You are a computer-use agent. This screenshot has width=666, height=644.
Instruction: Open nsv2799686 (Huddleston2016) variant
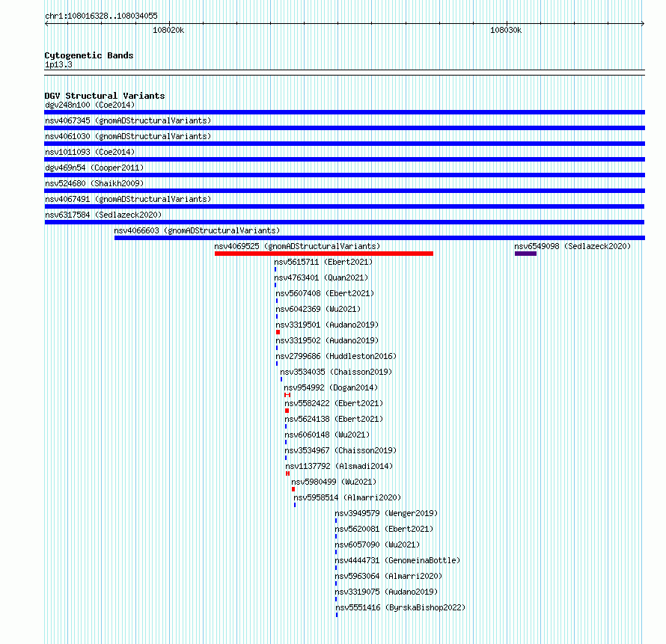point(336,356)
